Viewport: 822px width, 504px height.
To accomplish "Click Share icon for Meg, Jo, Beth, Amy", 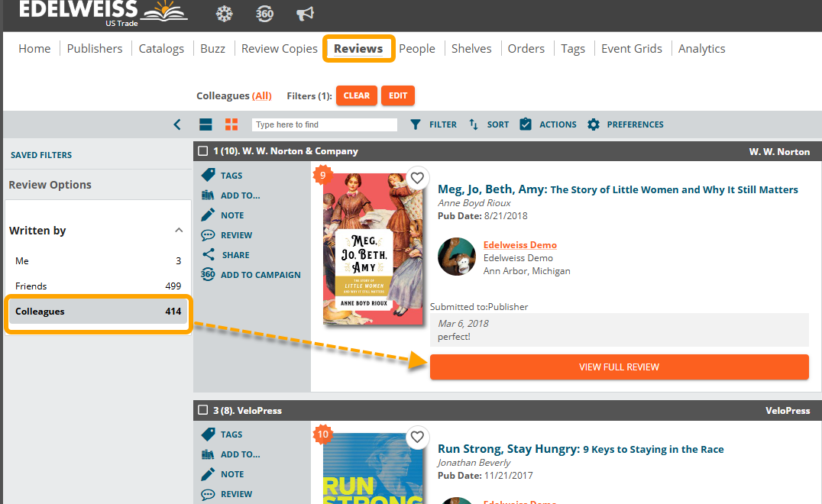I will (x=208, y=254).
